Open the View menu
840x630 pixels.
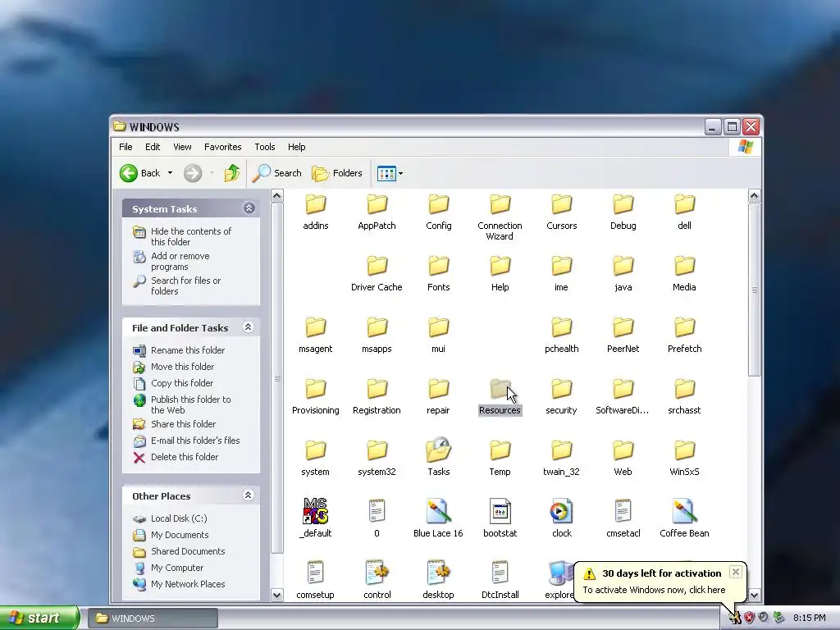[x=182, y=147]
